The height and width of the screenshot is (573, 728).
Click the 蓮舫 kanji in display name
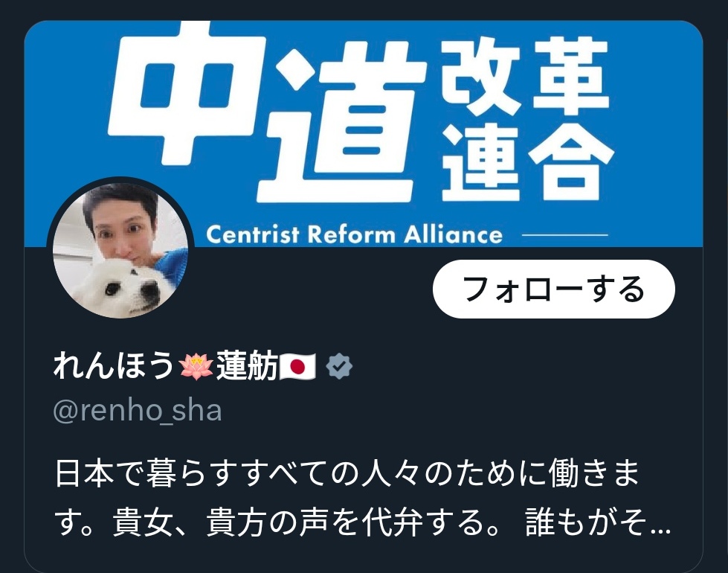coord(247,366)
